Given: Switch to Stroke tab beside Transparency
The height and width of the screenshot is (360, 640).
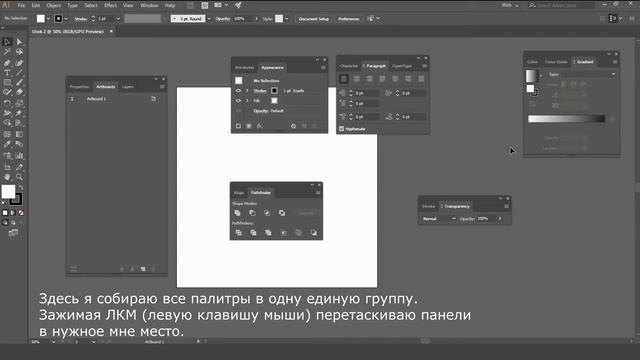Looking at the screenshot, I should [x=429, y=207].
